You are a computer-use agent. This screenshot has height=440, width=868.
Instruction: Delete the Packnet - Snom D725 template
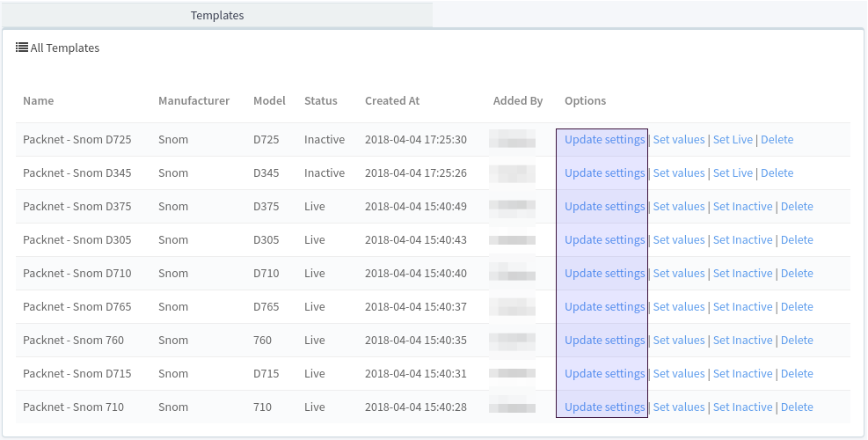(x=777, y=140)
